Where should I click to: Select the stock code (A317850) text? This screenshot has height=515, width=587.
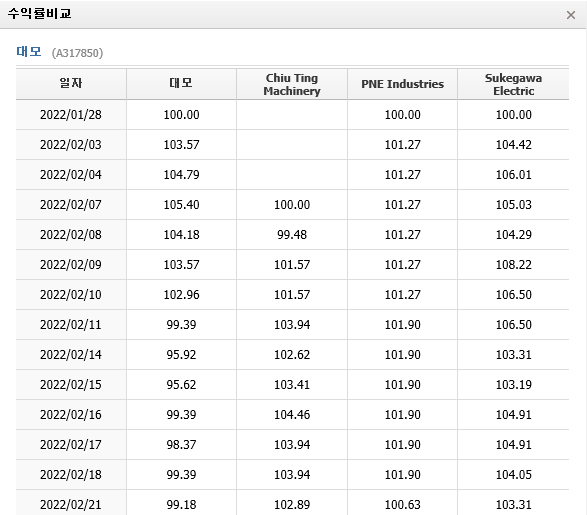point(77,53)
